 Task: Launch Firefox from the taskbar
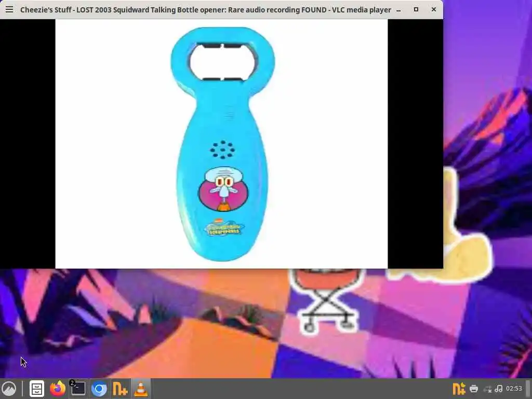(58, 389)
